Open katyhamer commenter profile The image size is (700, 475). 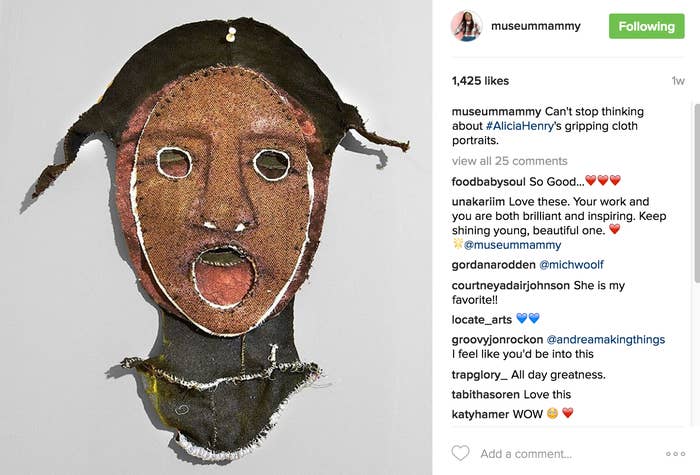pos(480,414)
